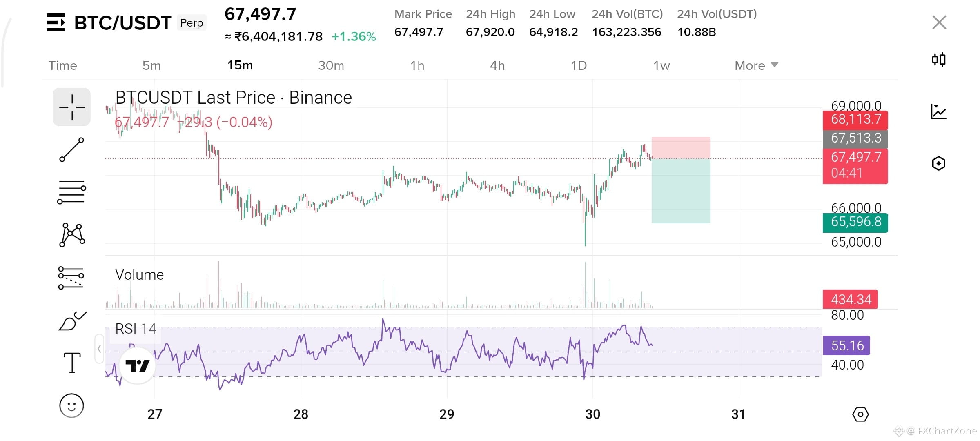980x441 pixels.
Task: Select the long/short position forecasting tool
Action: (x=71, y=278)
